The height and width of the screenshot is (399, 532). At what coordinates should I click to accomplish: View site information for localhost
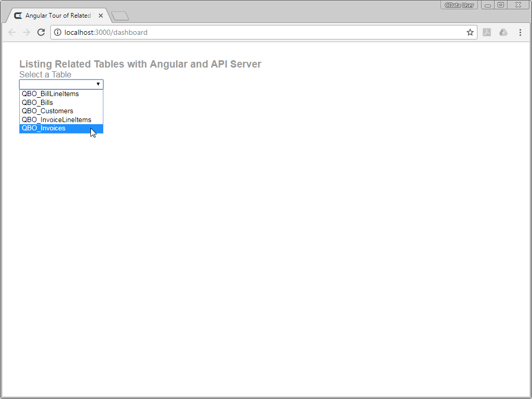point(58,32)
